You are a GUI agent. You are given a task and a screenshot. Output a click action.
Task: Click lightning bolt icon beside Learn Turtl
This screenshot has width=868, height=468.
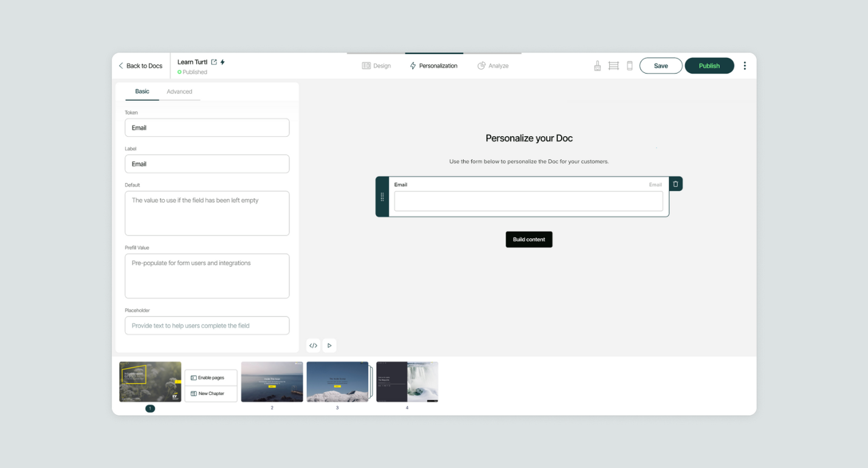click(222, 62)
